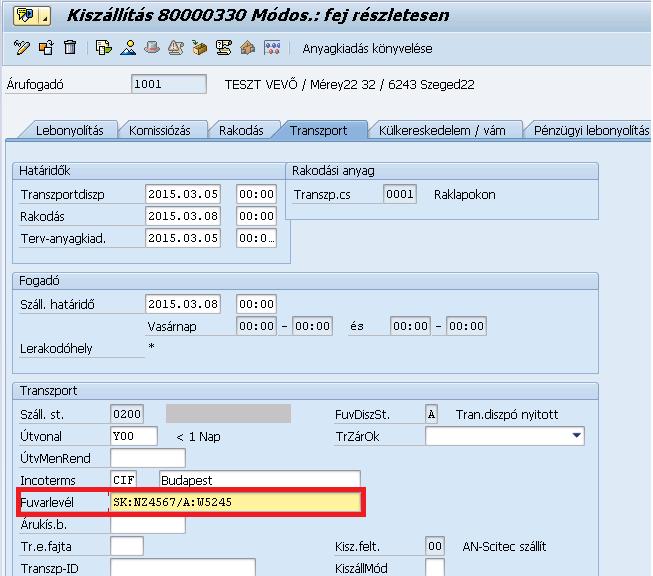Click the Száll. st. field 0200
653x576 pixels.
(x=127, y=414)
